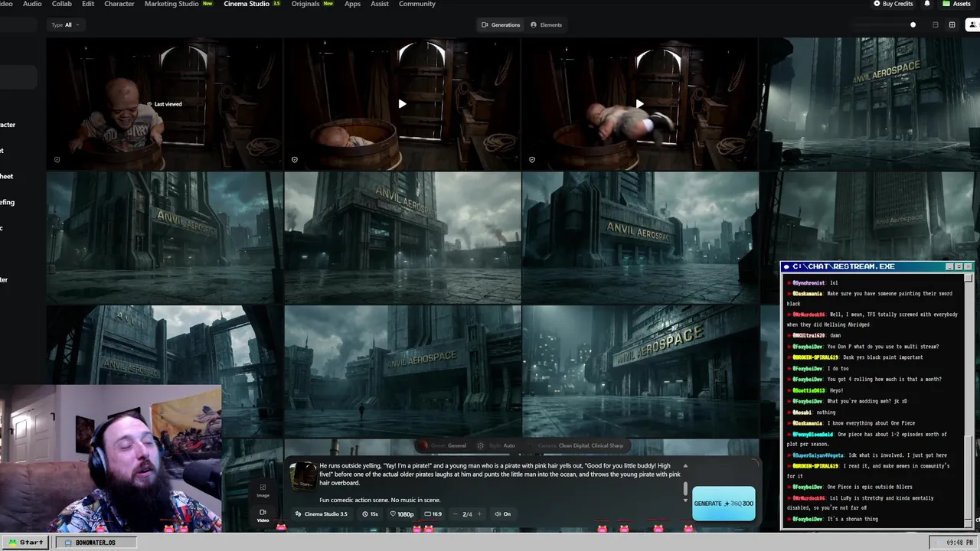Viewport: 980px width, 551px height.
Task: Open Marketing Studio
Action: [178, 4]
